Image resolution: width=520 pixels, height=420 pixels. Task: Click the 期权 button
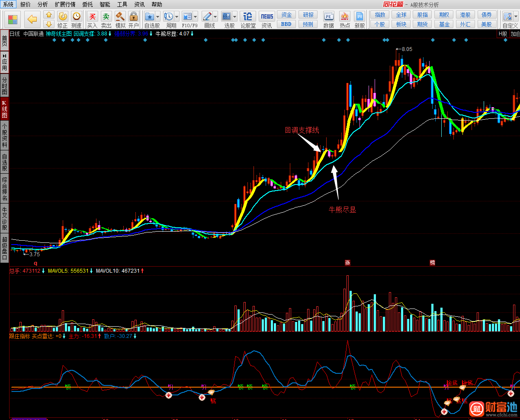coord(444,15)
